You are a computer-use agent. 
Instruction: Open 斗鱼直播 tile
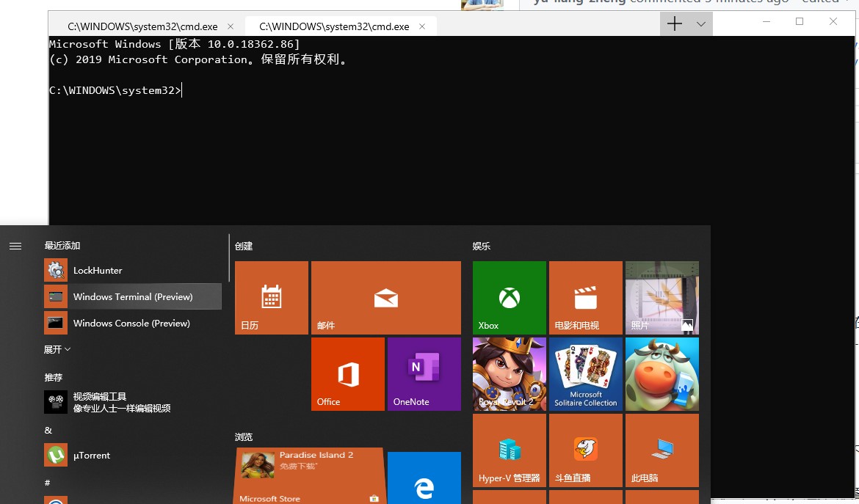(x=586, y=450)
